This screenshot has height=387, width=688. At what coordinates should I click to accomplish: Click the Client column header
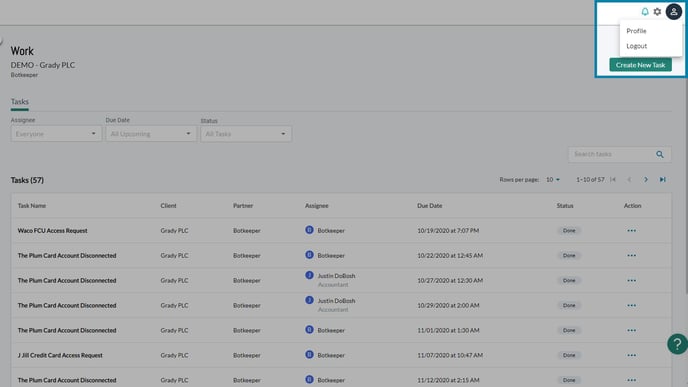click(168, 206)
